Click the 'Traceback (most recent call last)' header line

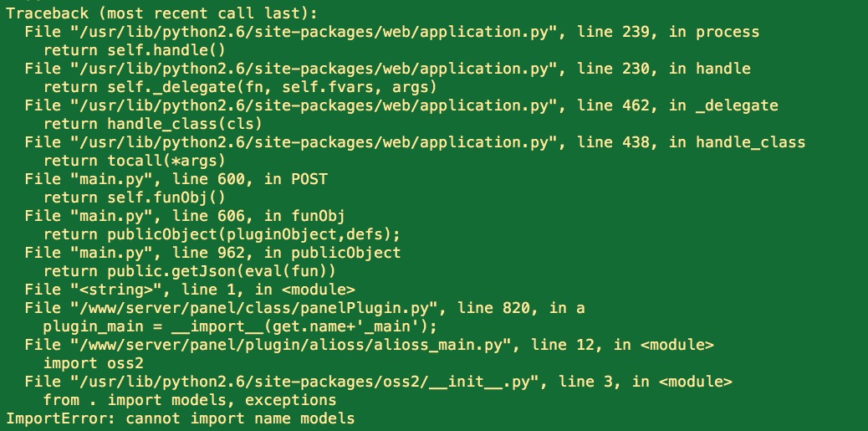click(x=161, y=14)
